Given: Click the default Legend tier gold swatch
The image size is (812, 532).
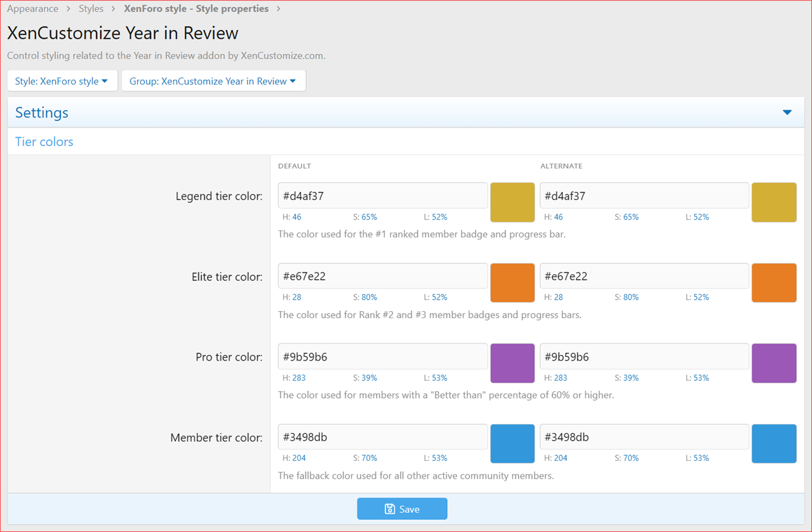Looking at the screenshot, I should click(512, 203).
